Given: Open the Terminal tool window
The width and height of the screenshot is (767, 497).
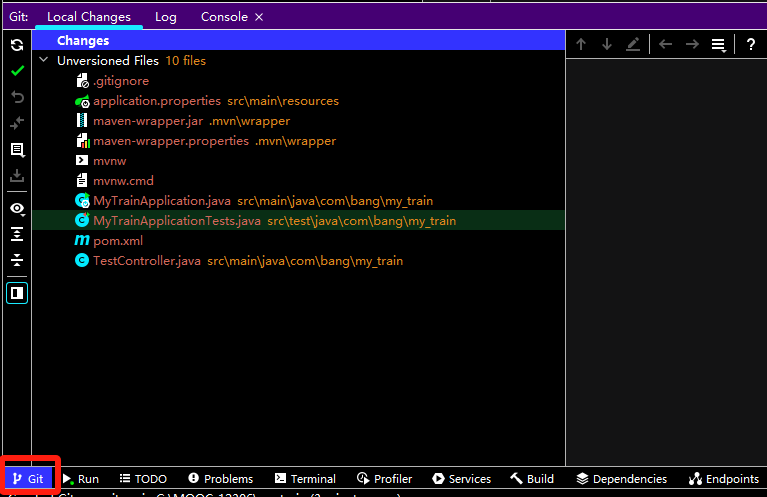Looking at the screenshot, I should click(x=305, y=478).
